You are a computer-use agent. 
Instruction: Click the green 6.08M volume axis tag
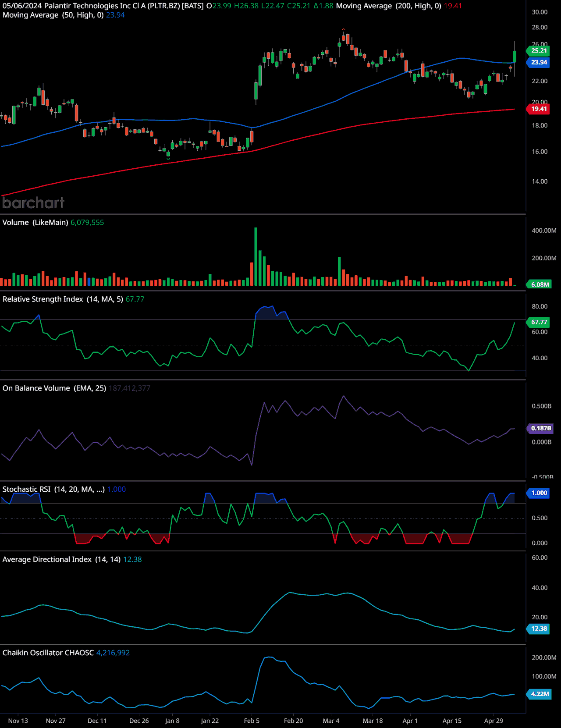tap(540, 284)
